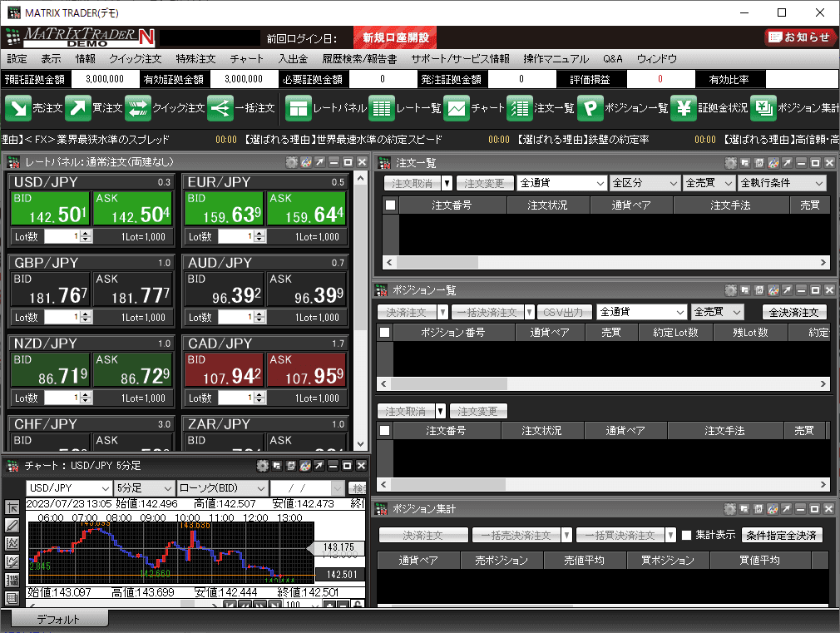Click the 115/100 price scale chart icon

pos(12,580)
